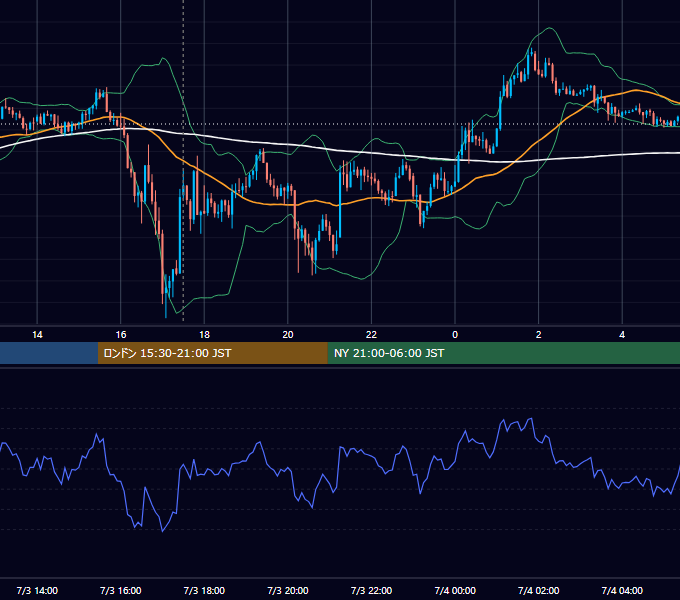Click the 7/3 14:00 date label
680x600 pixels.
[37, 590]
